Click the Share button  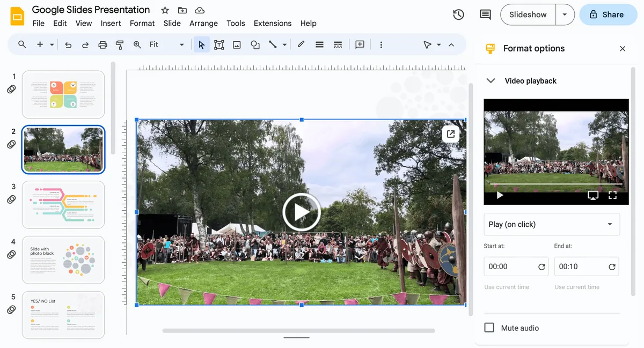608,14
